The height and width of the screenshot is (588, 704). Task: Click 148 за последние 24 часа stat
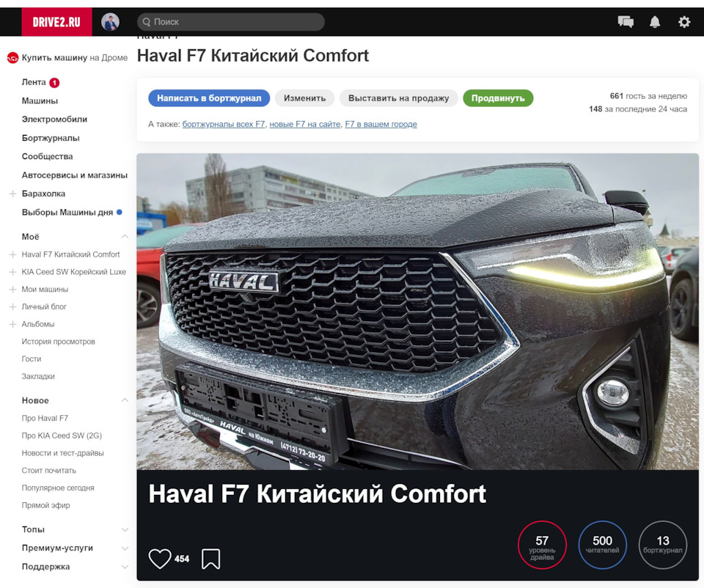(x=638, y=109)
